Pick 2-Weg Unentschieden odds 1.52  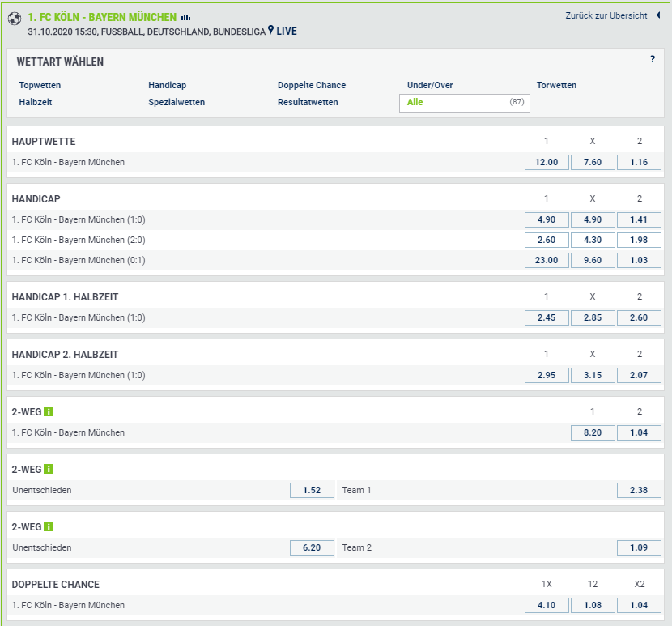tap(312, 490)
